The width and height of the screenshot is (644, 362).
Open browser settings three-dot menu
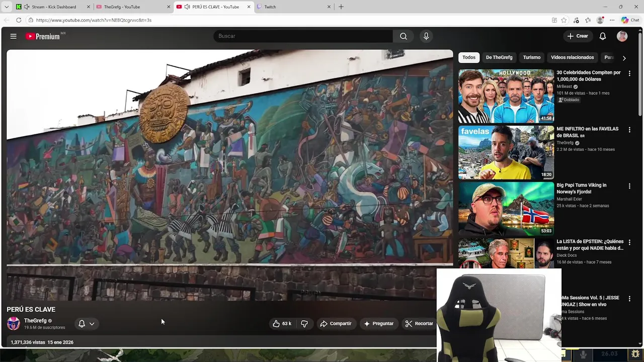(612, 20)
